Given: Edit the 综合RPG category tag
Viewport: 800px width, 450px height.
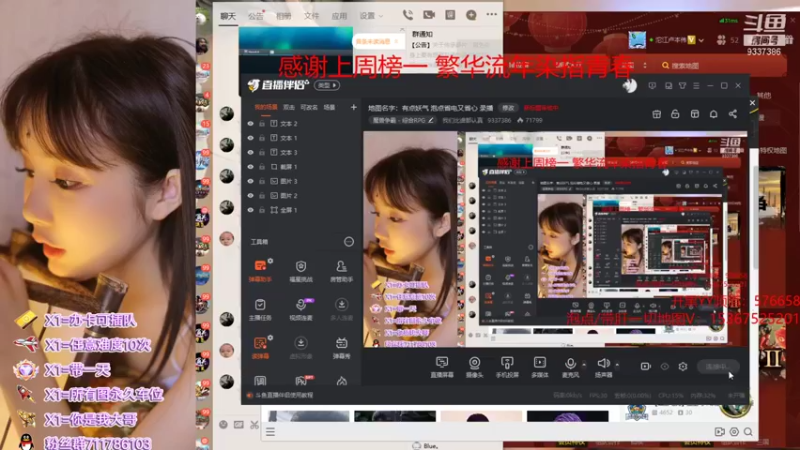Looking at the screenshot, I should [x=403, y=120].
